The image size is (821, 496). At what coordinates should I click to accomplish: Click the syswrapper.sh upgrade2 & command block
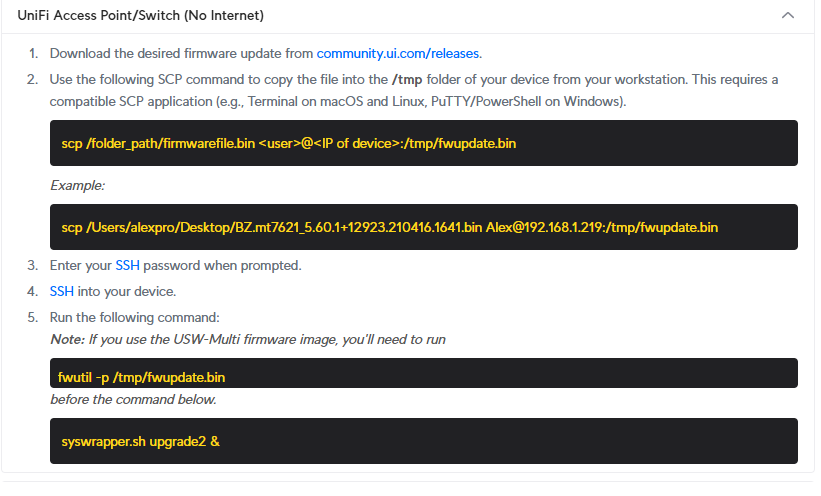click(x=424, y=441)
